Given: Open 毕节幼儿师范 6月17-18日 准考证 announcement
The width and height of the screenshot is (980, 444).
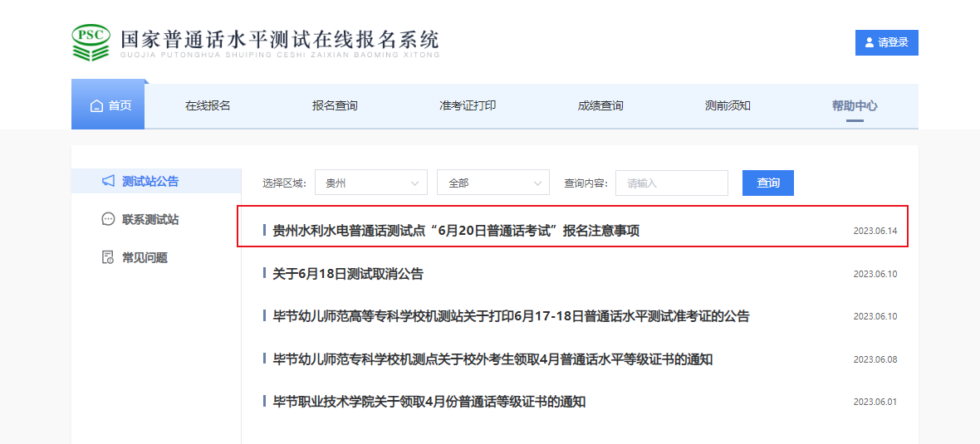Looking at the screenshot, I should pos(511,316).
